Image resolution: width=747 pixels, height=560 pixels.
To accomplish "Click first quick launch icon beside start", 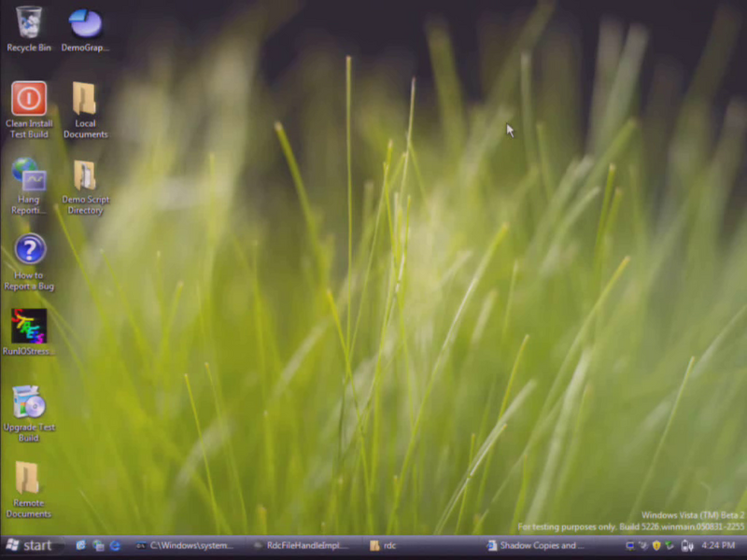I will click(x=81, y=546).
